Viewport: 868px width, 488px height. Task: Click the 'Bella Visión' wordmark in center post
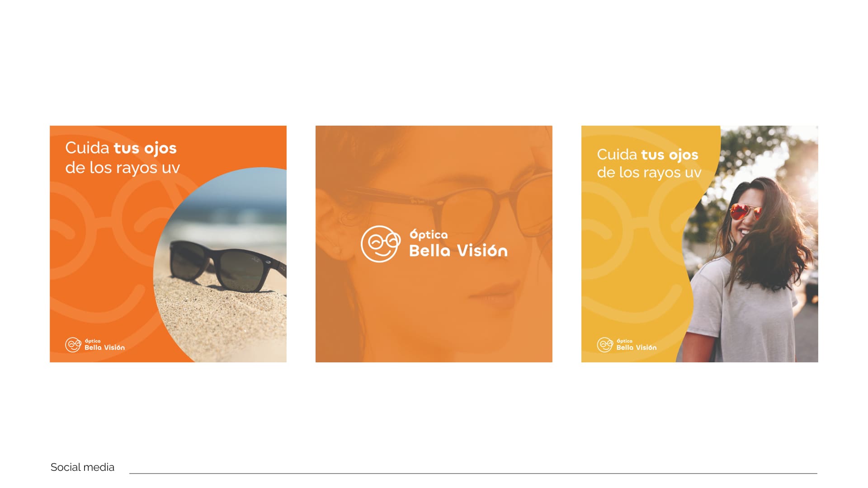click(x=458, y=251)
